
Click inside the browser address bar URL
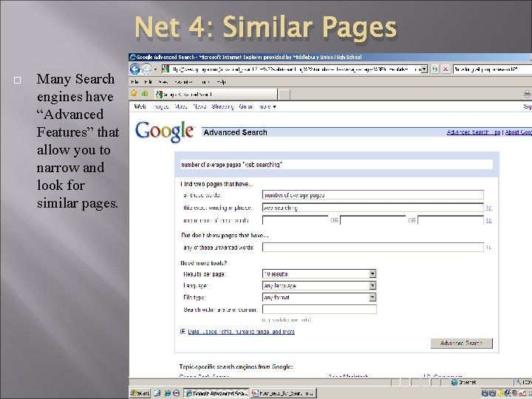[x=296, y=69]
